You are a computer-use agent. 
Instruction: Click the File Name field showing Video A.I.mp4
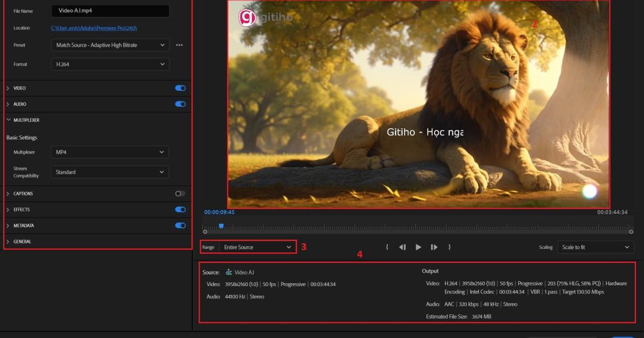point(110,10)
